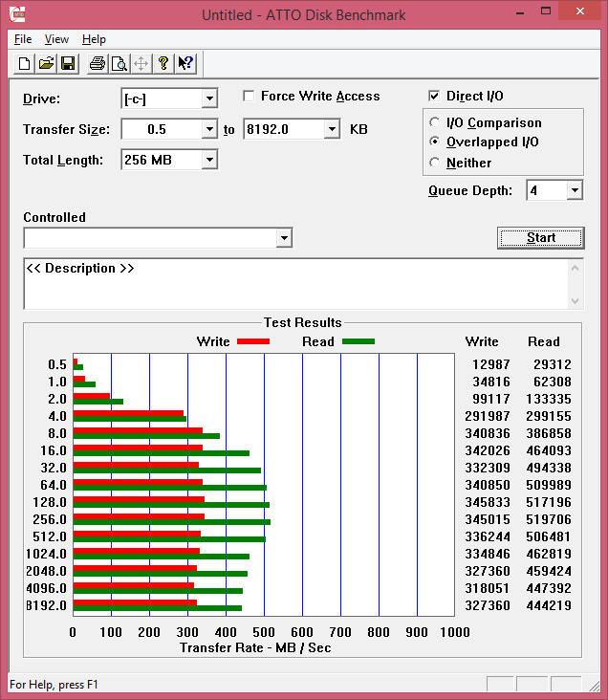Image resolution: width=608 pixels, height=700 pixels.
Task: Click the Read value 519706 for 256.0 KB
Action: (548, 519)
